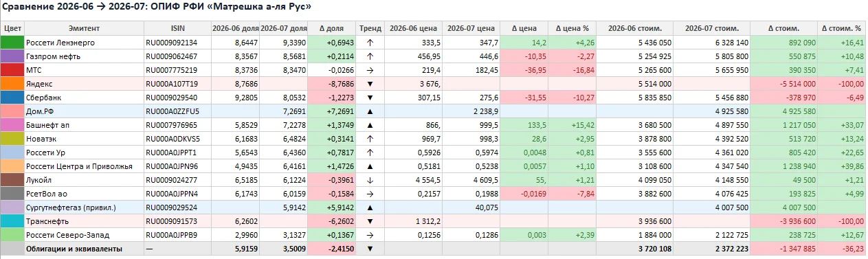Screen dimensions: 868x259
Task: Click the green color swatch for Россети Ленэнерго
Action: coord(13,42)
